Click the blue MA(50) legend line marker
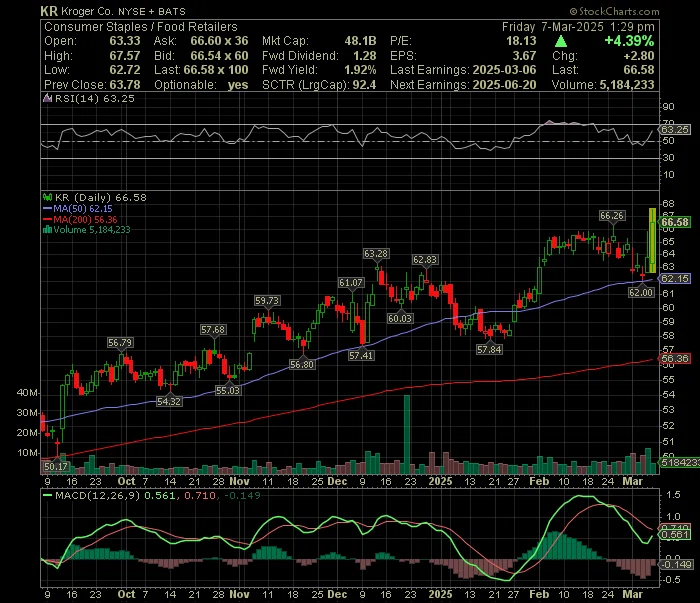Image resolution: width=700 pixels, height=603 pixels. click(47, 208)
